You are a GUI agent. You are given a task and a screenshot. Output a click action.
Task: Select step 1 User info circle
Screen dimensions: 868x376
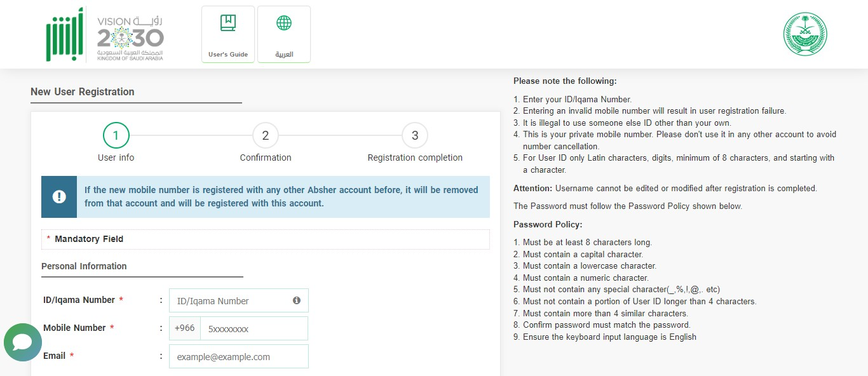(116, 135)
